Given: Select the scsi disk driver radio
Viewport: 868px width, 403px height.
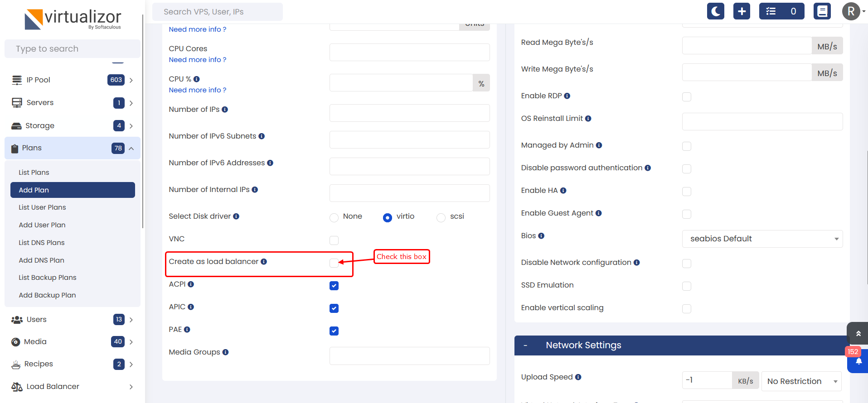Looking at the screenshot, I should 441,218.
